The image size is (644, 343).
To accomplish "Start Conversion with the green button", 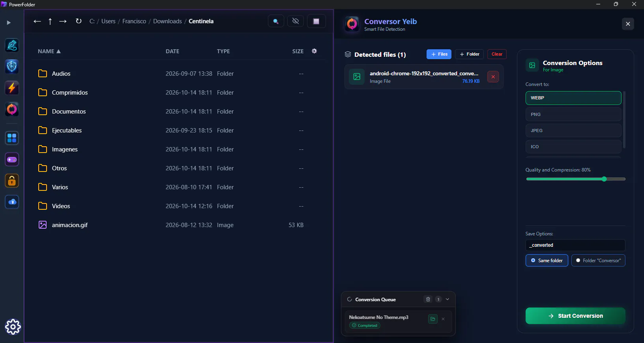I will click(575, 316).
